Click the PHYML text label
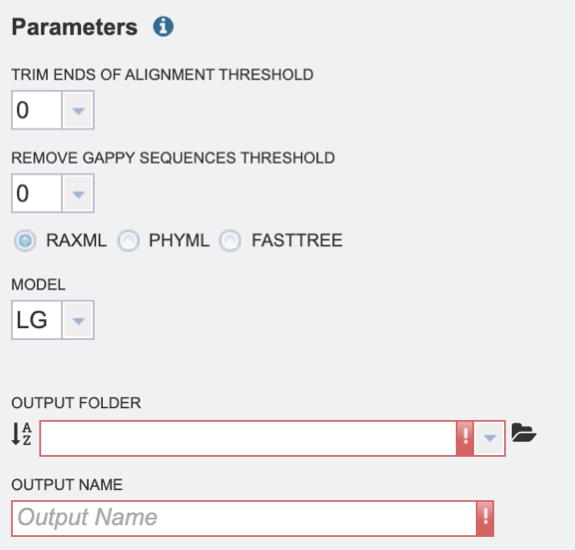Image resolution: width=575 pixels, height=550 pixels. [179, 241]
